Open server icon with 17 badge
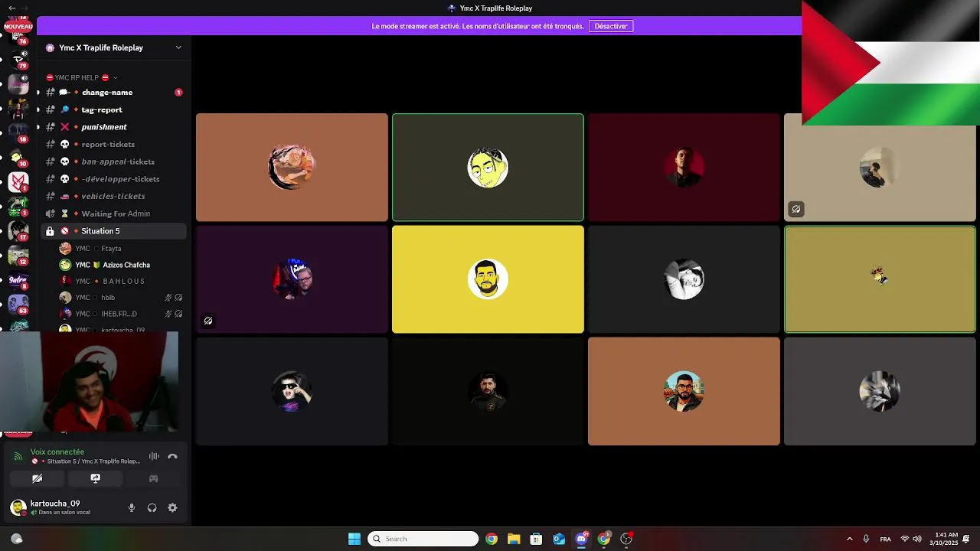 pos(18,230)
